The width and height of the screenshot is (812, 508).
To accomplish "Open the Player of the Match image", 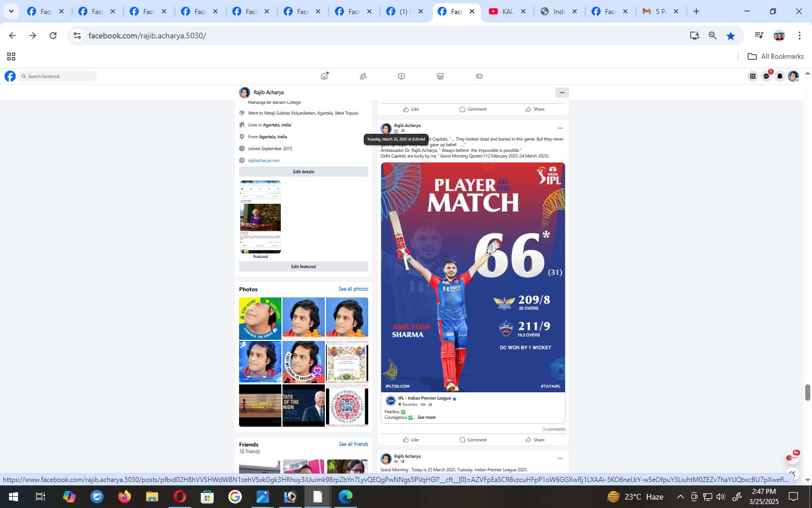I will (x=473, y=277).
